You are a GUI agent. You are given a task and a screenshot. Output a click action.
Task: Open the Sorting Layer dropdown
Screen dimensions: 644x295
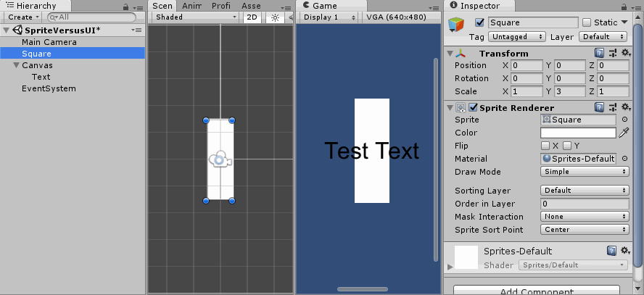point(585,191)
